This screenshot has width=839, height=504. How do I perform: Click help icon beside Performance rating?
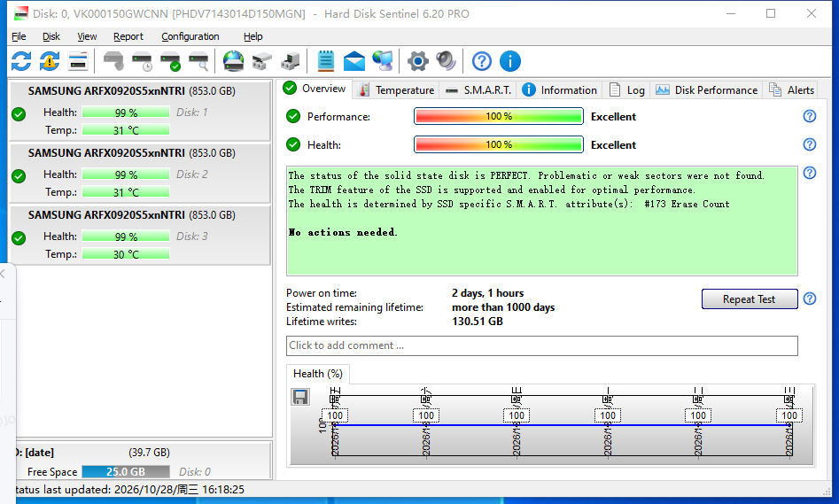810,116
